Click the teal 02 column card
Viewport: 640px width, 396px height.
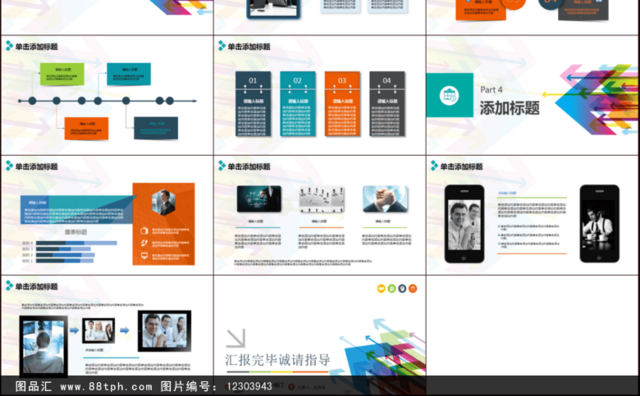(298, 104)
